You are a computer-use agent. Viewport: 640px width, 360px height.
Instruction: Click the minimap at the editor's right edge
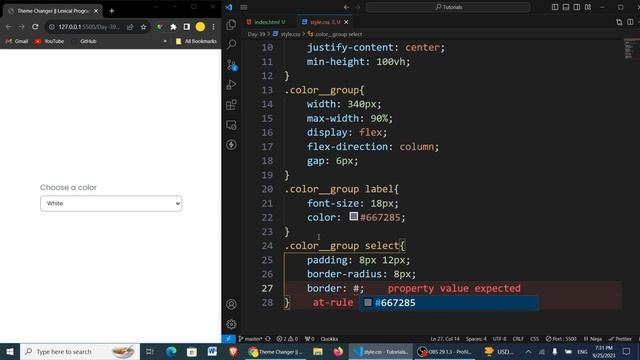point(631,49)
